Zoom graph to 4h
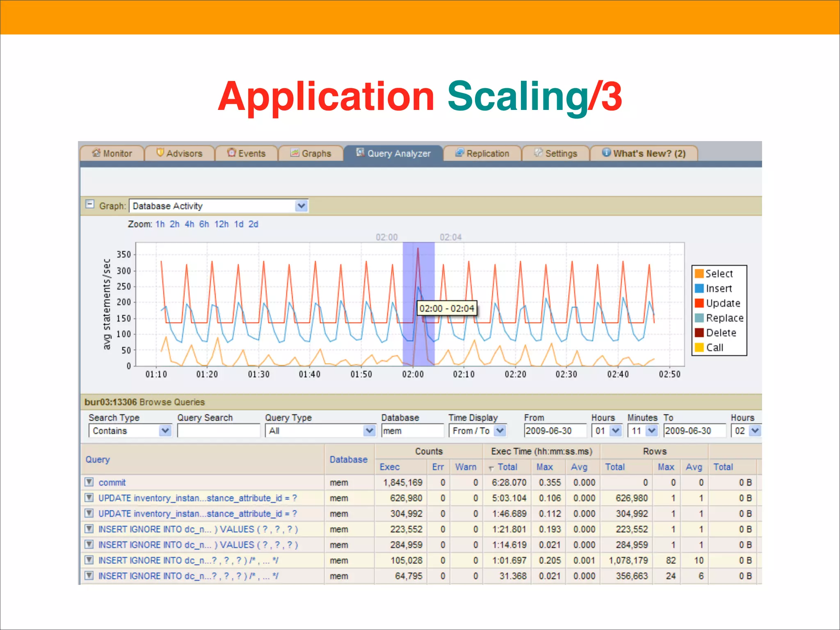 pyautogui.click(x=189, y=224)
